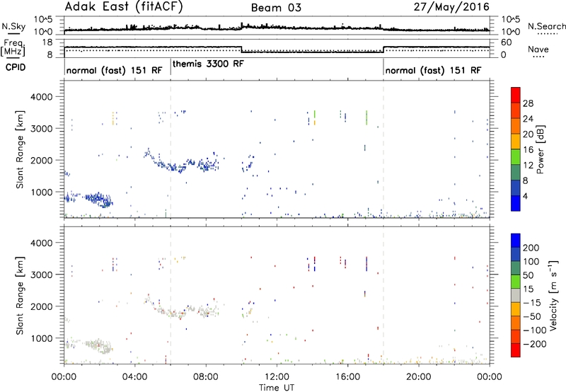Click the '16:00' time tick label
The width and height of the screenshot is (566, 392).
point(347,377)
